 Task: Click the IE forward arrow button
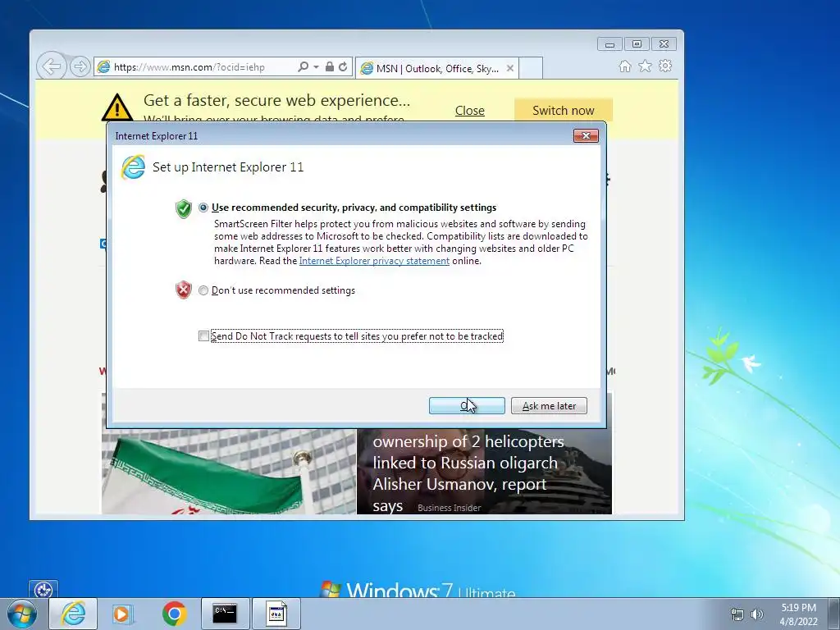click(80, 67)
